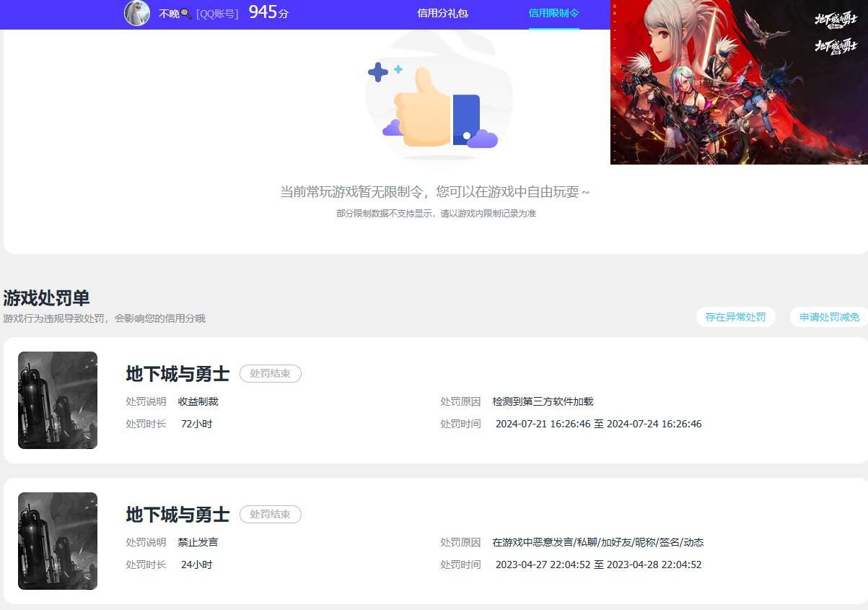Click the [QQ账号] label
The width and height of the screenshot is (868, 610).
[x=217, y=14]
